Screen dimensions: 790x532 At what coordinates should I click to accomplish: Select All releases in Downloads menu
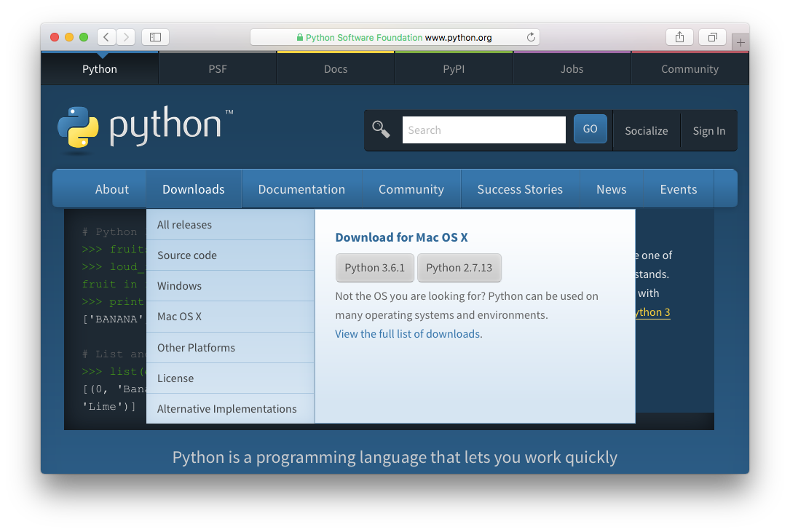click(x=230, y=225)
